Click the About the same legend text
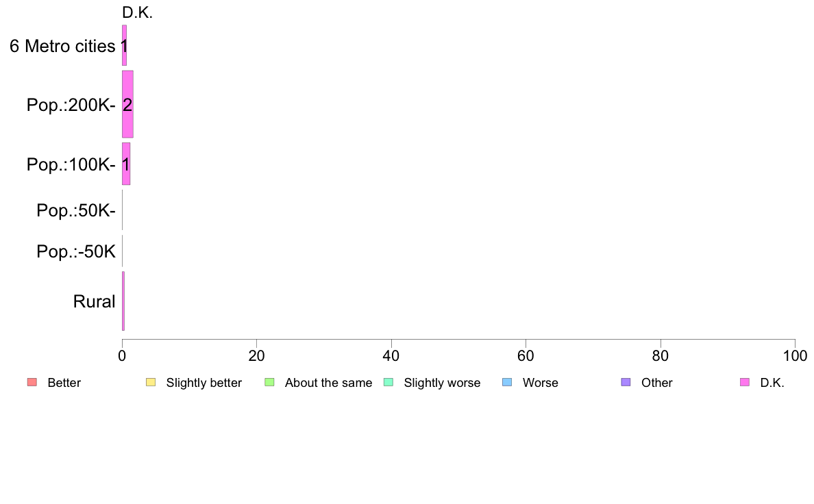 click(x=329, y=383)
